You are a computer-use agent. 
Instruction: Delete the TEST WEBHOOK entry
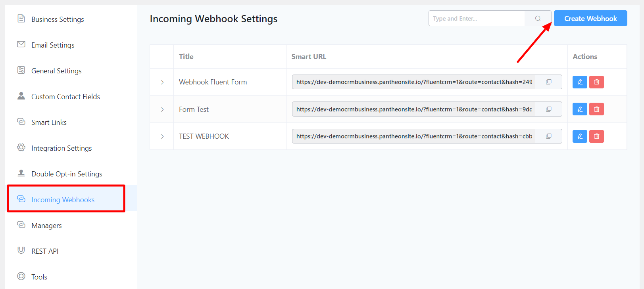(x=596, y=136)
